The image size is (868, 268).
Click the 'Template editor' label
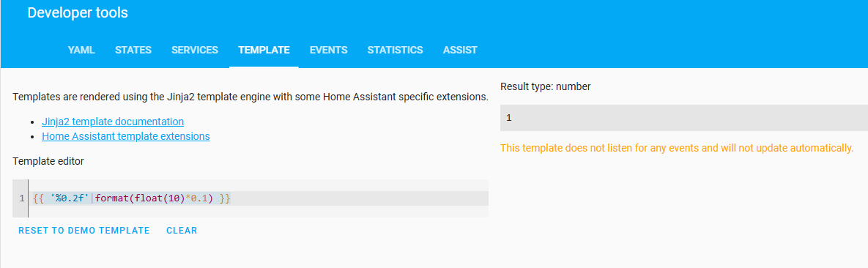48,162
